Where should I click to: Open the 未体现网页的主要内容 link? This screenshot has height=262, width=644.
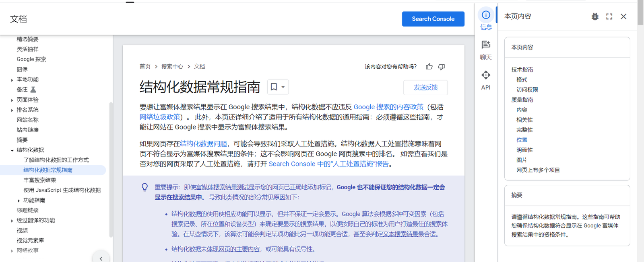coord(233,249)
